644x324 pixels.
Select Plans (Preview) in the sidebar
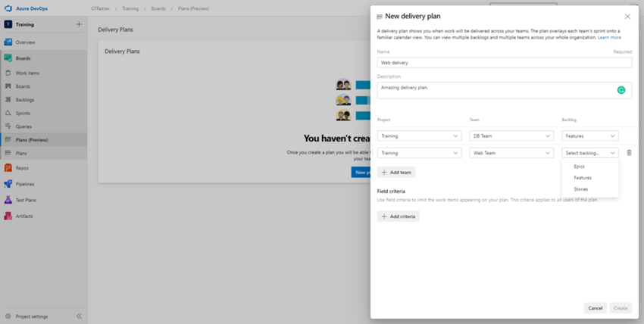(x=43, y=140)
